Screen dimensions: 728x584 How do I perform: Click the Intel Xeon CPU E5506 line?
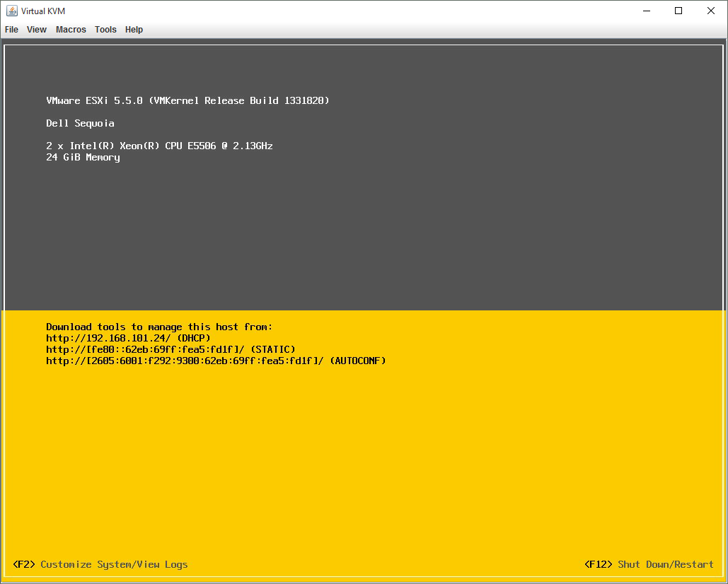pyautogui.click(x=159, y=146)
